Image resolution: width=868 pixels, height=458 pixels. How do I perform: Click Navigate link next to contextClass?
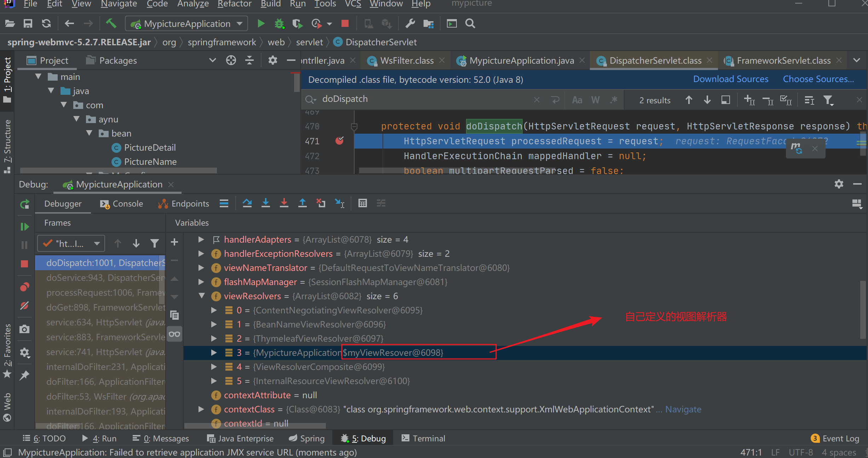pyautogui.click(x=683, y=409)
